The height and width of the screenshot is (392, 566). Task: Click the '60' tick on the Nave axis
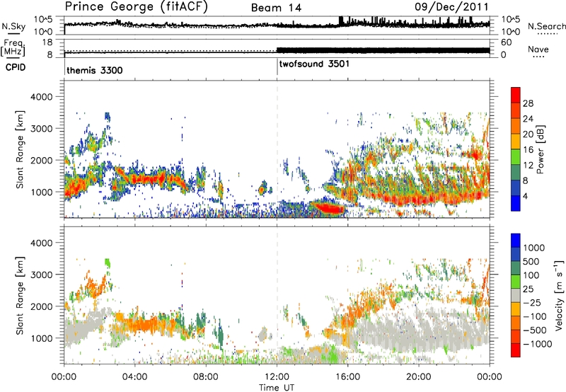[x=507, y=42]
